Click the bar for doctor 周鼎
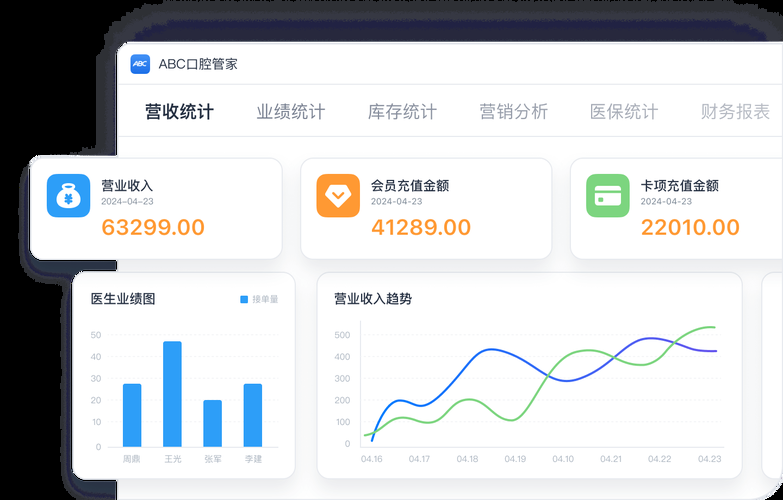 (x=132, y=415)
